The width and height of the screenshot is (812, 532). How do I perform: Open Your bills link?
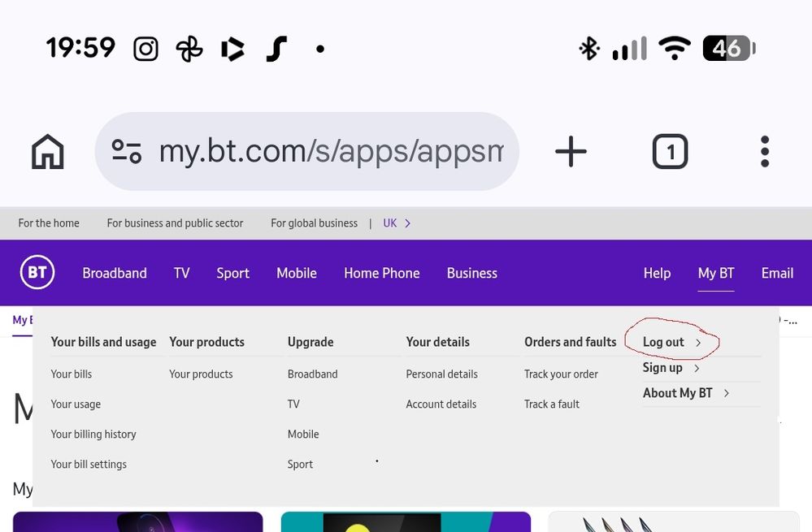(x=72, y=374)
